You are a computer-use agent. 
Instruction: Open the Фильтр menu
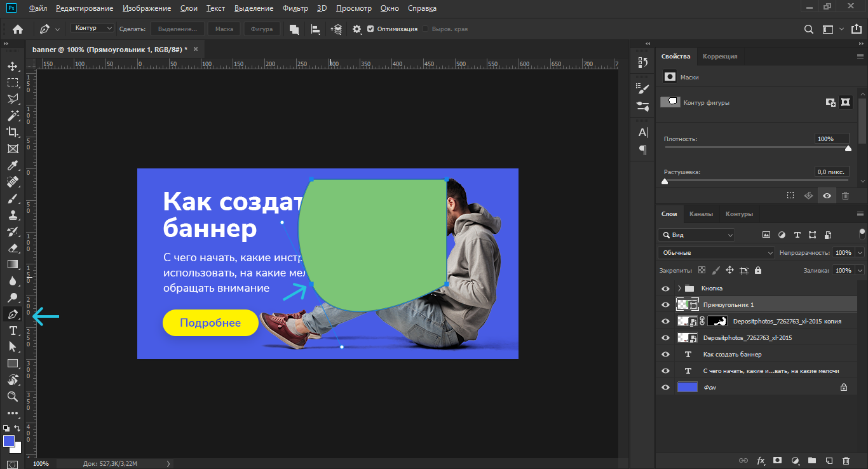[x=295, y=8]
